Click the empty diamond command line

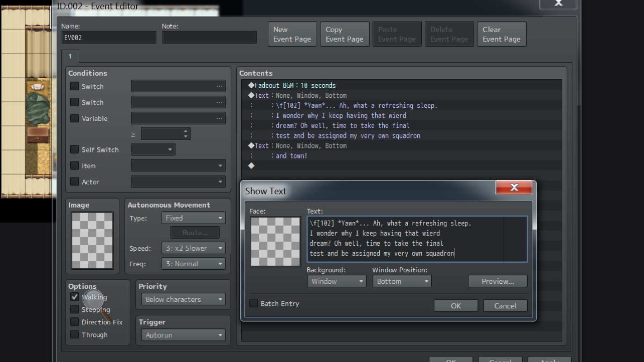(402, 166)
